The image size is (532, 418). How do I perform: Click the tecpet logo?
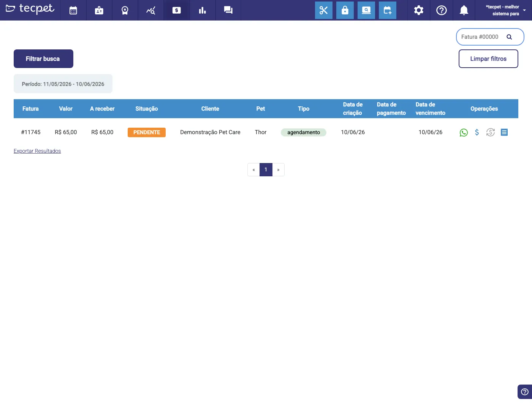(x=30, y=9)
